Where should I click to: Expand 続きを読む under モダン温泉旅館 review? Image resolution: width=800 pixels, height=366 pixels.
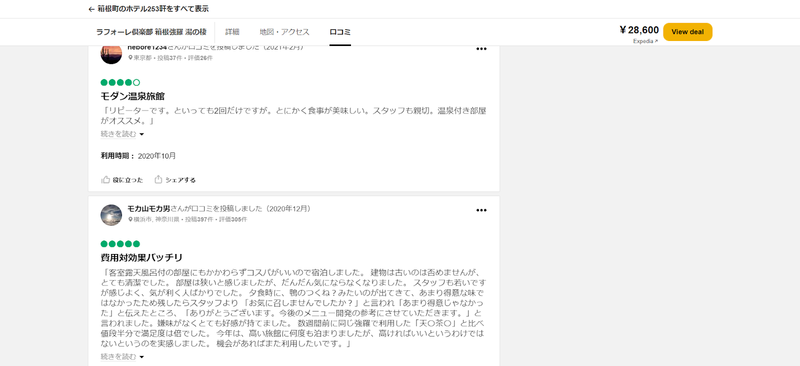pyautogui.click(x=122, y=134)
